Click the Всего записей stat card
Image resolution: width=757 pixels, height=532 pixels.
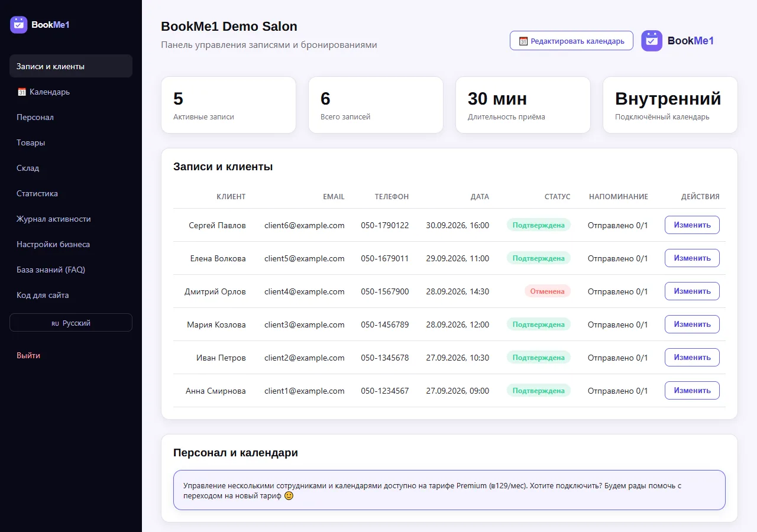(376, 105)
